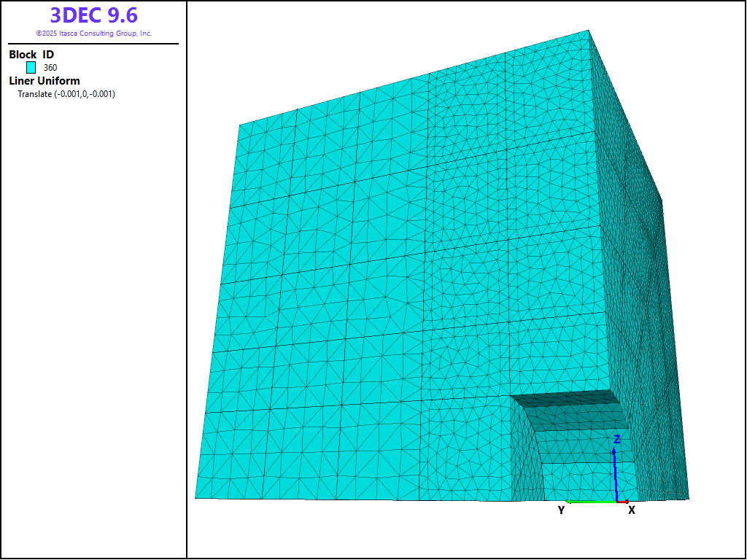Viewport: 747px width, 560px height.
Task: Click the Z label on the axis triad
Action: (x=616, y=440)
